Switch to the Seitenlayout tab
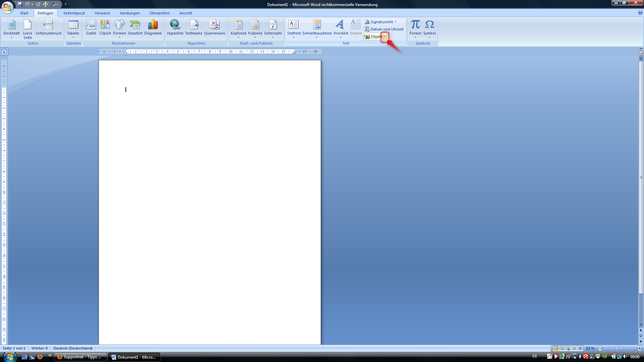This screenshot has height=362, width=644. click(x=74, y=13)
